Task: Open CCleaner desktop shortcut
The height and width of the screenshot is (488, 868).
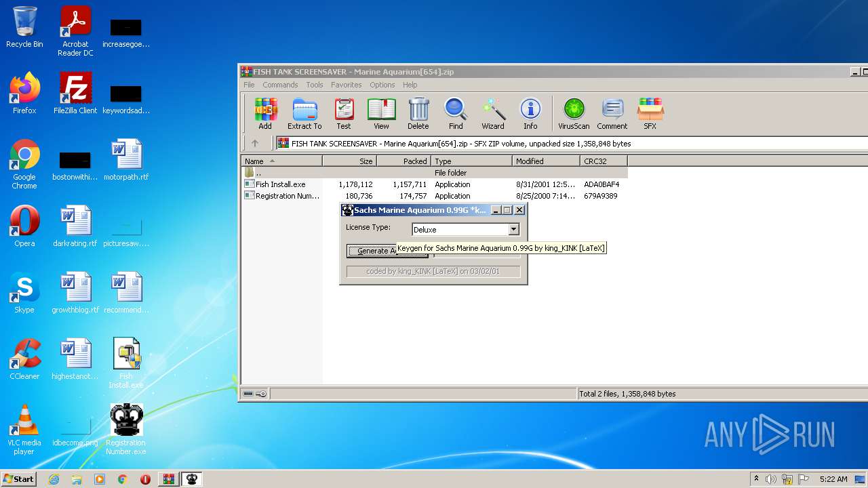Action: point(24,359)
